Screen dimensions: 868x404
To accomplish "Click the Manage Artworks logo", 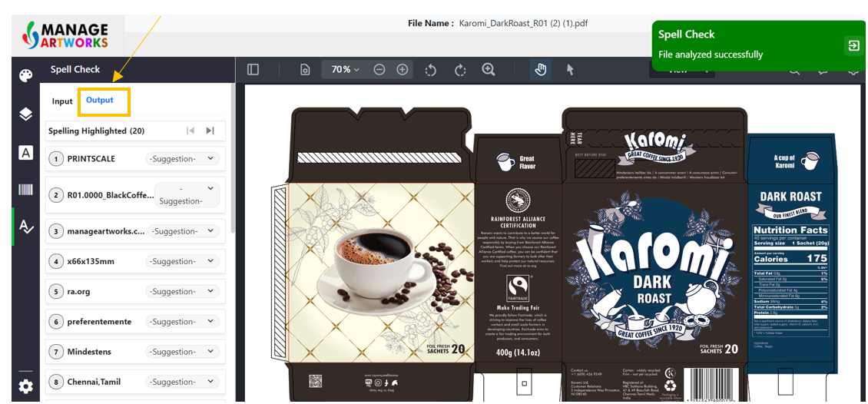I will click(x=65, y=35).
